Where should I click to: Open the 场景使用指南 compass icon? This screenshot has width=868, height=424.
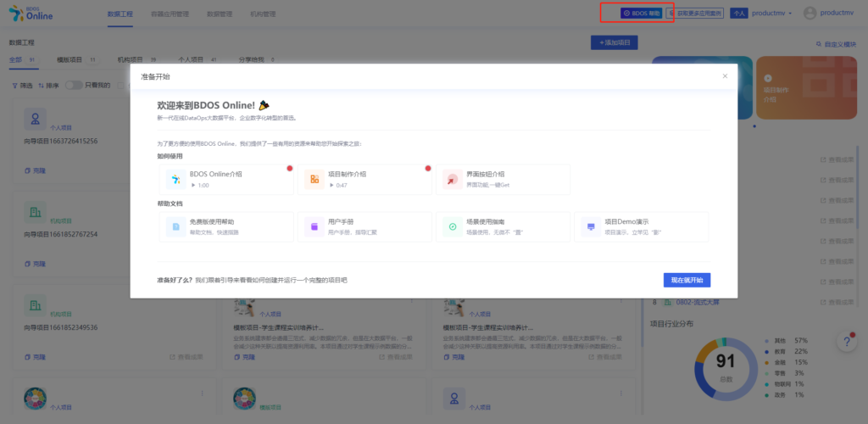[453, 227]
